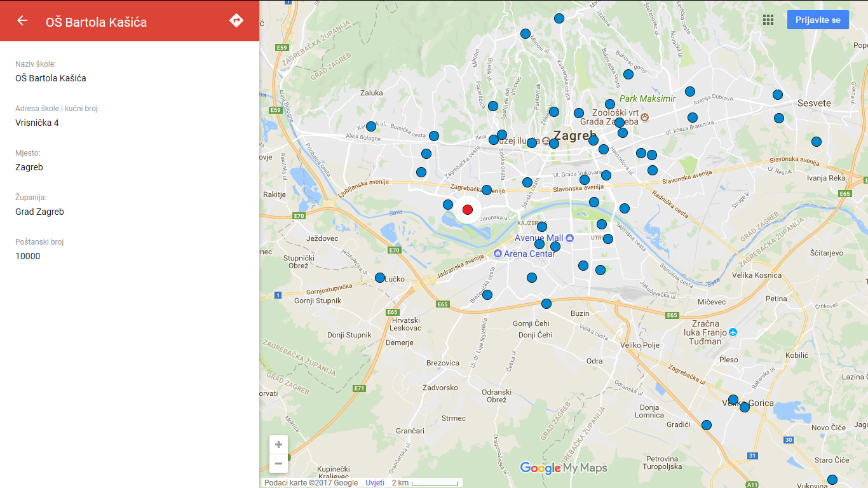Viewport: 868px width, 488px height.
Task: Click the blue marker near Zaluka
Action: 371,126
